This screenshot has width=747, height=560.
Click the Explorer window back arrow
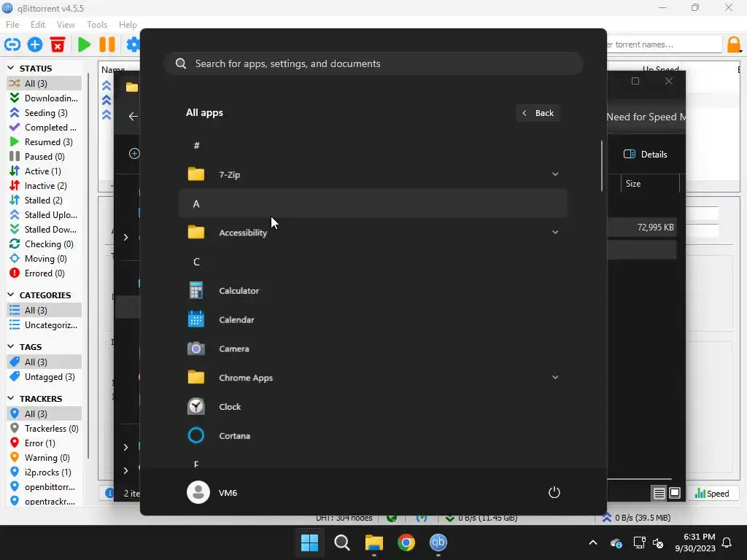point(133,116)
